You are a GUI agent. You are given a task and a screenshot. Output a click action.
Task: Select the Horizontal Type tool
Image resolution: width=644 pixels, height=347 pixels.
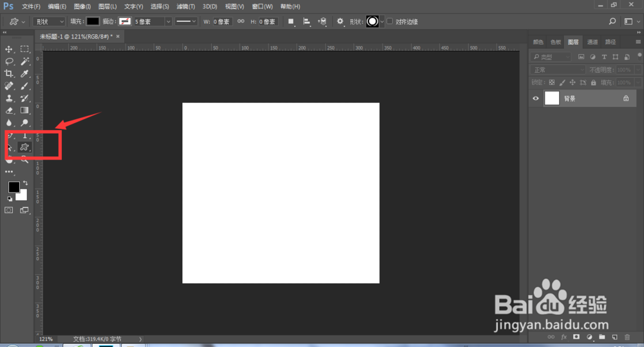(24, 135)
